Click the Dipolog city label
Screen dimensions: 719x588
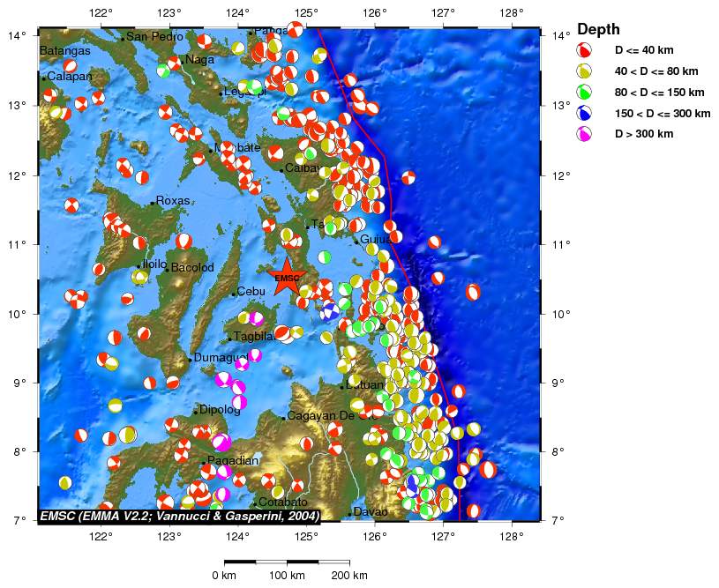[x=220, y=410]
